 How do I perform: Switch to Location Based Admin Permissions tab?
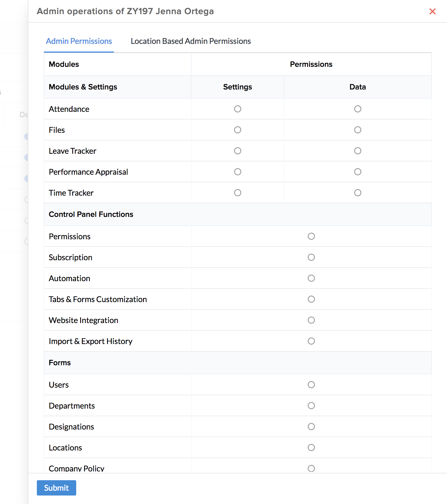pyautogui.click(x=191, y=41)
